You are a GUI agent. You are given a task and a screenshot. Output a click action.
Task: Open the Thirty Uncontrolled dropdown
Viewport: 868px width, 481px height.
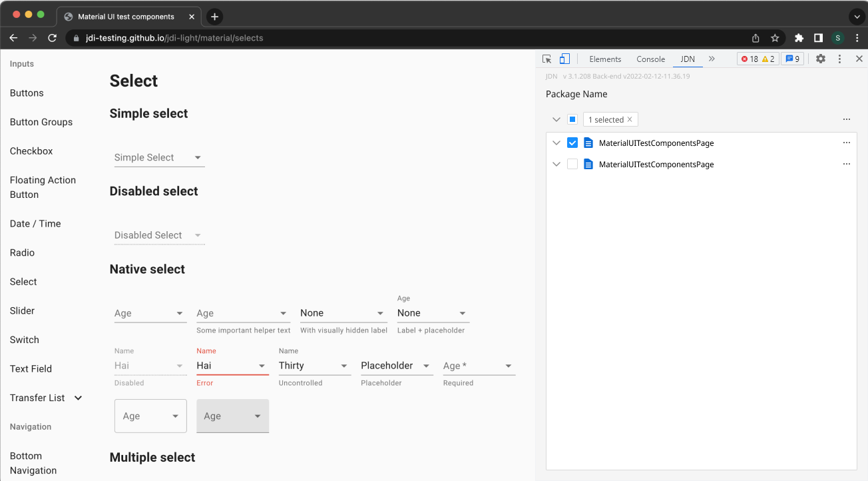(x=315, y=365)
